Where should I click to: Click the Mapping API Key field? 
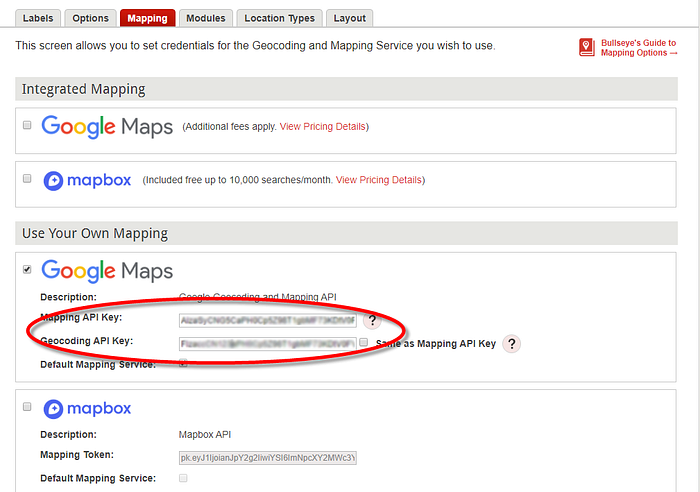[268, 321]
